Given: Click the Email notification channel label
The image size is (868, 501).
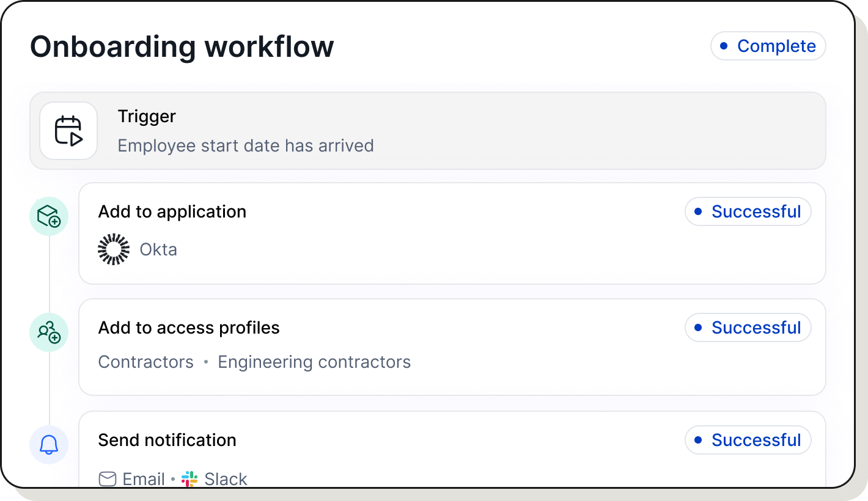Looking at the screenshot, I should pyautogui.click(x=143, y=479).
